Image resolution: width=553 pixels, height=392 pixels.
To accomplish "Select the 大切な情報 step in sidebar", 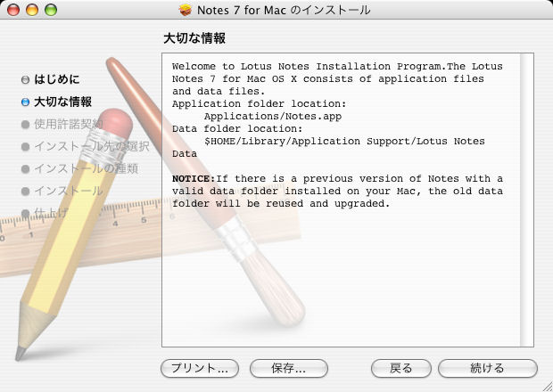I will (62, 102).
